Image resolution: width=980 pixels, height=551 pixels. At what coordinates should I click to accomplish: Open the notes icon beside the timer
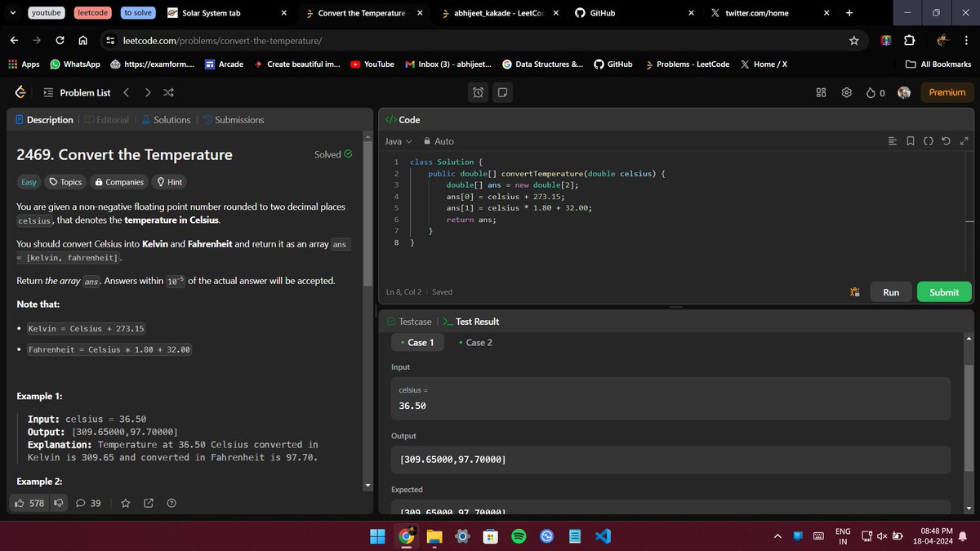click(501, 92)
